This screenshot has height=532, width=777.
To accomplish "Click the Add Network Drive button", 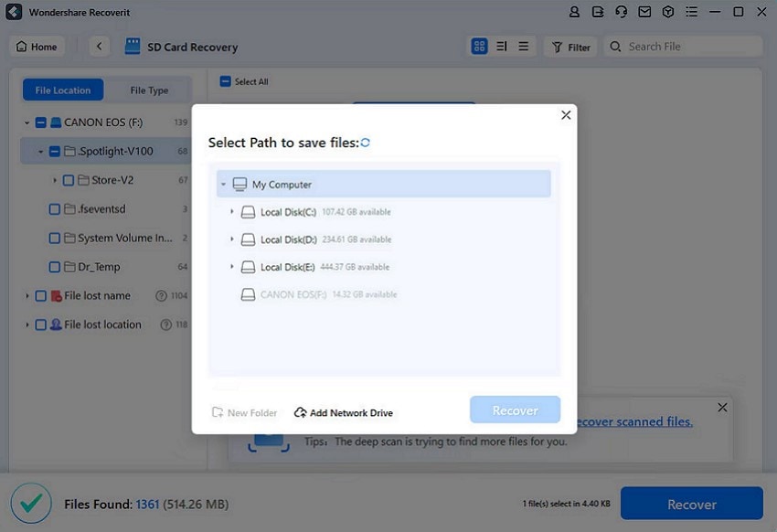I will [x=344, y=412].
